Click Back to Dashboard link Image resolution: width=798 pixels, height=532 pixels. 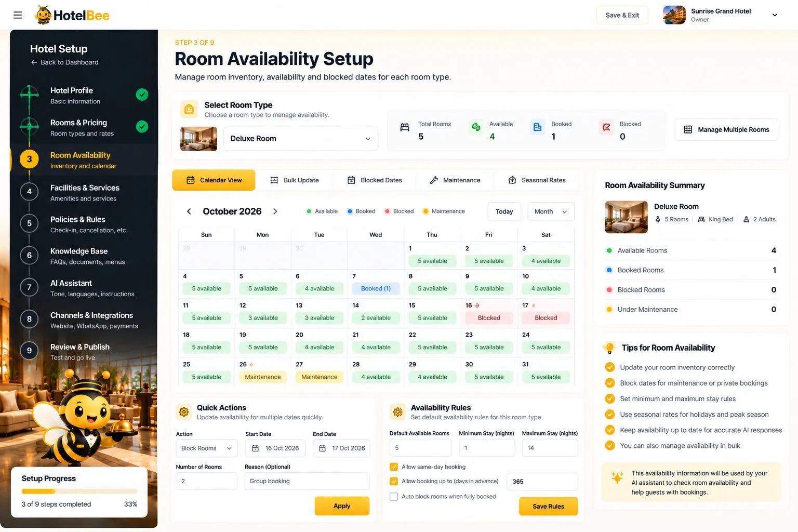point(64,62)
